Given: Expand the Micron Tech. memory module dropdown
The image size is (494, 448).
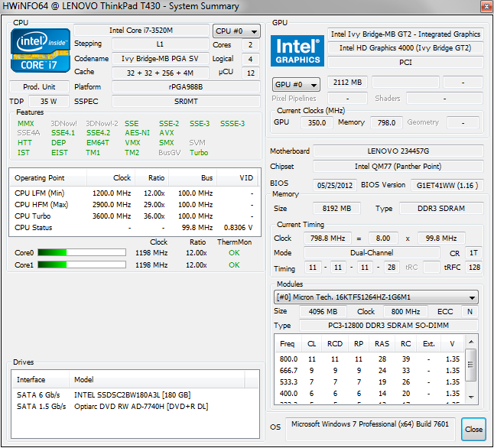Looking at the screenshot, I should pyautogui.click(x=376, y=297).
